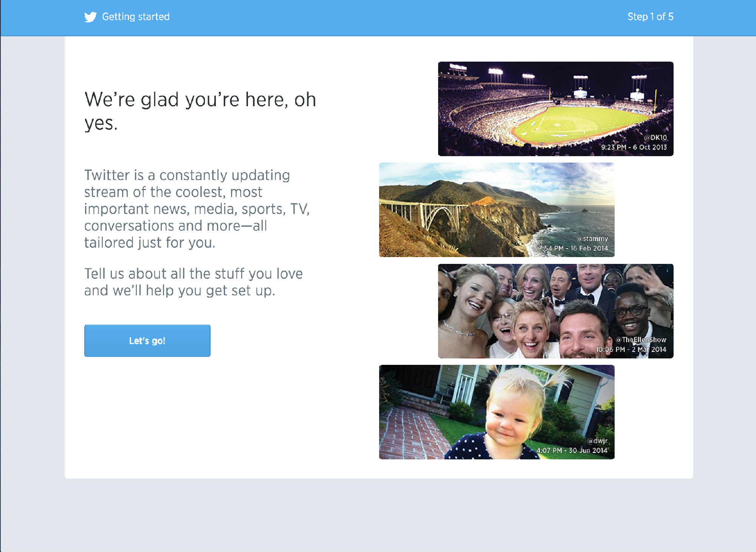This screenshot has width=756, height=552.
Task: Click the @dwjr handle on toddler photo
Action: click(x=597, y=441)
